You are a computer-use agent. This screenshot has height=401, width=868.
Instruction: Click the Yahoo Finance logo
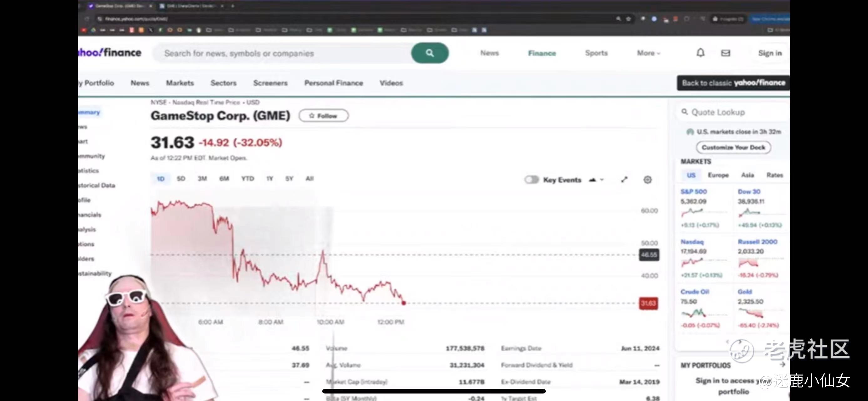110,53
